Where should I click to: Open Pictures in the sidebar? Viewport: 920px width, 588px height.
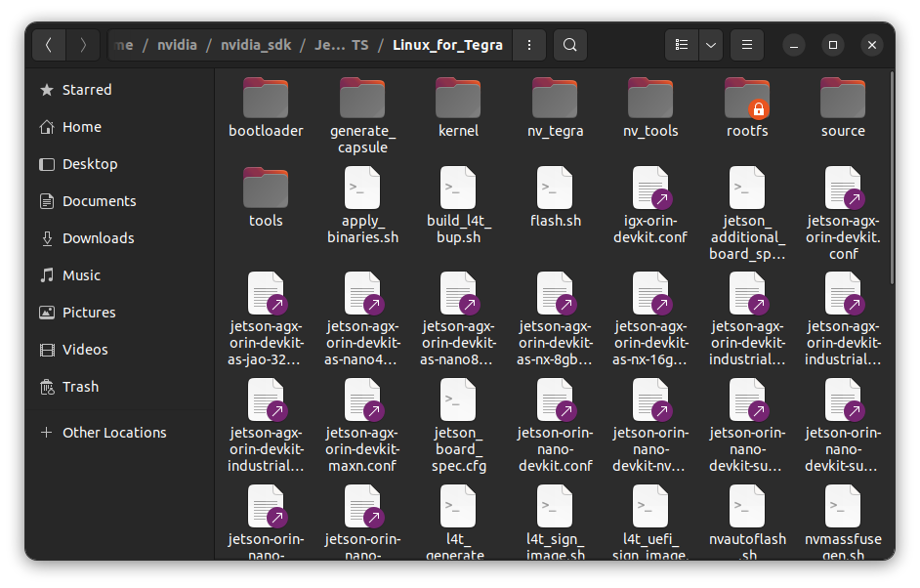pos(119,313)
